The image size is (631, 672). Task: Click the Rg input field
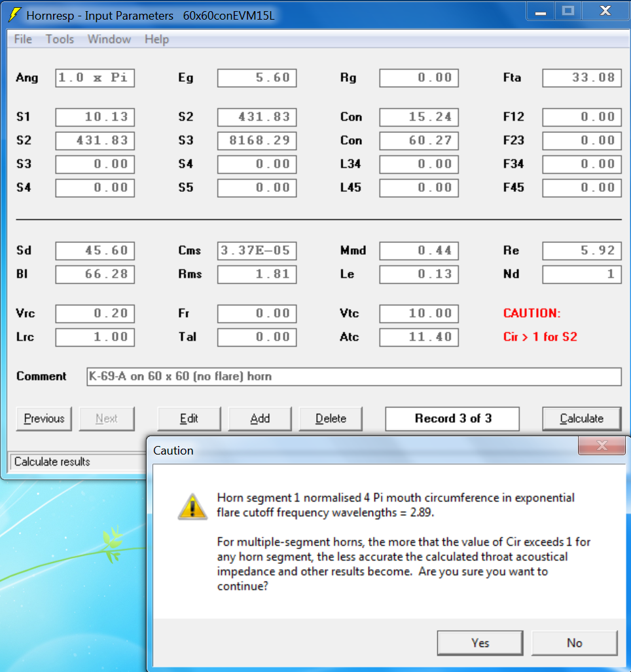[x=419, y=78]
